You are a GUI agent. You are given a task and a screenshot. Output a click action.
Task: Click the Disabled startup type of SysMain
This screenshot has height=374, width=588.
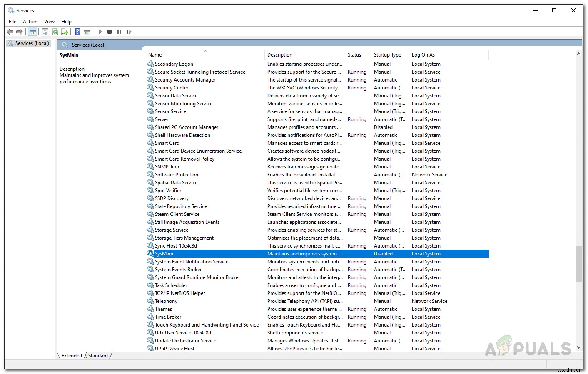point(383,253)
